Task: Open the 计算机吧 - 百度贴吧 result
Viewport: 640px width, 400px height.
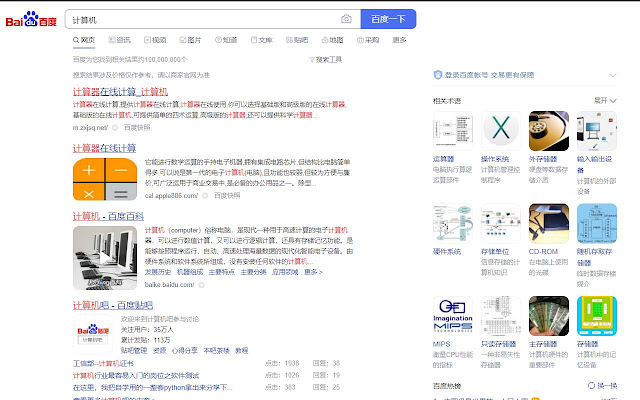Action: (x=113, y=305)
